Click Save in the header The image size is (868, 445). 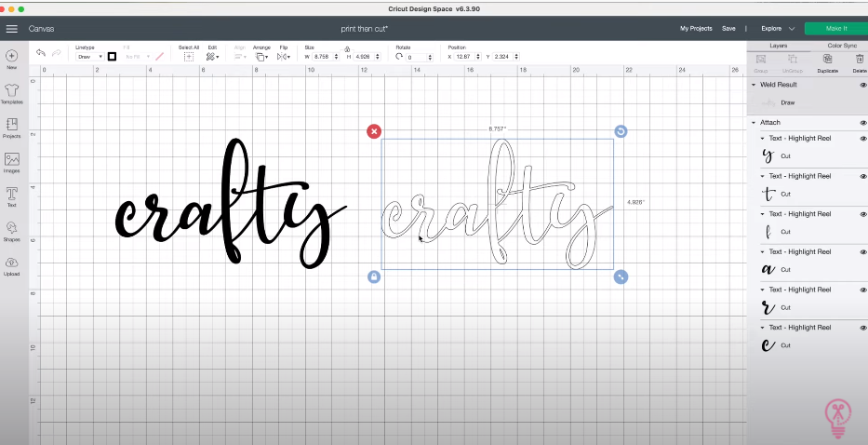pos(728,29)
